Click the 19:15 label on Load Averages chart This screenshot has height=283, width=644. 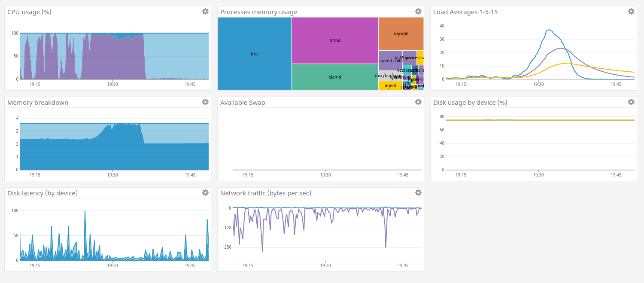pos(461,84)
